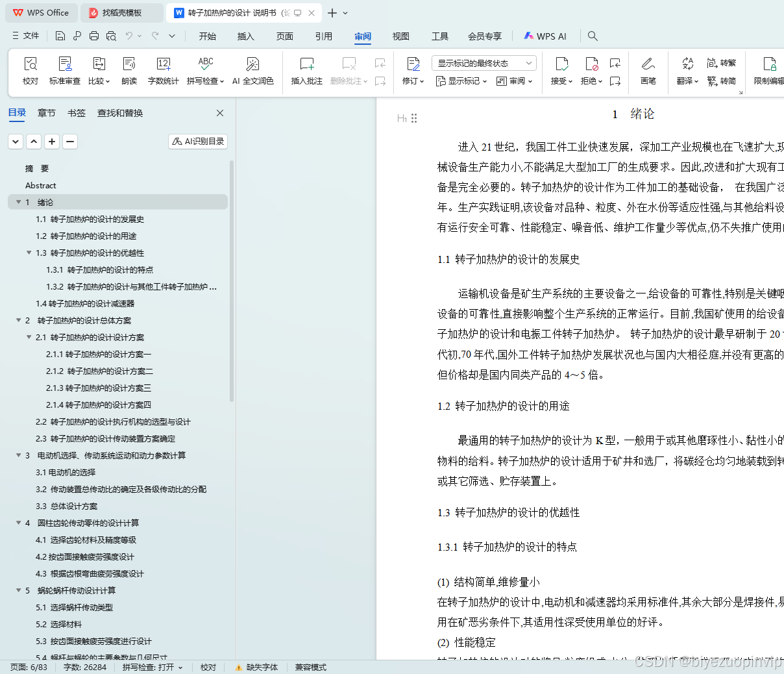Collapse the 1.3 转子加热炉的设计的优越性 node
This screenshot has width=784, height=674.
(x=29, y=253)
